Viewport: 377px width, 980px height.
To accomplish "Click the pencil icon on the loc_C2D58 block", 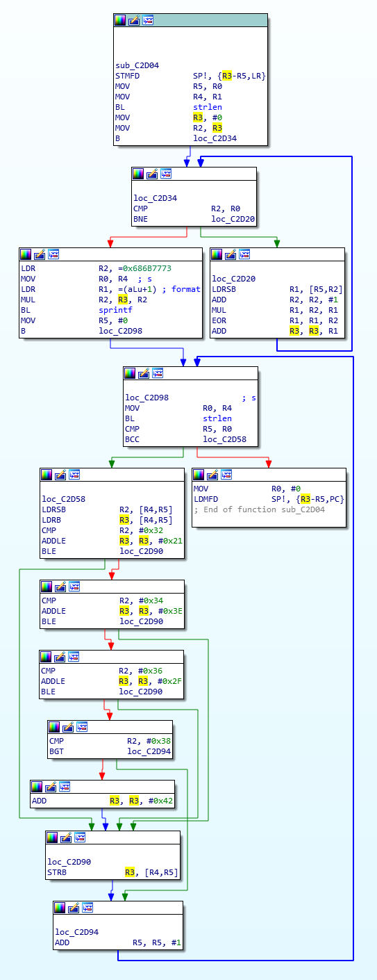I will click(60, 475).
